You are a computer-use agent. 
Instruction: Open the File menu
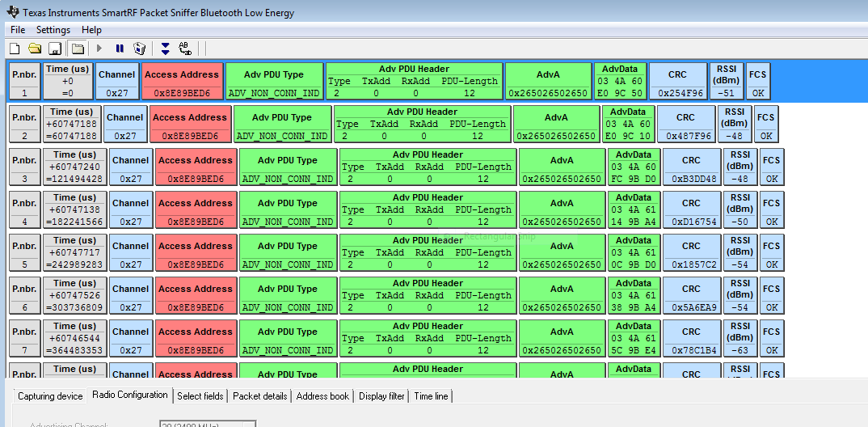[18, 30]
